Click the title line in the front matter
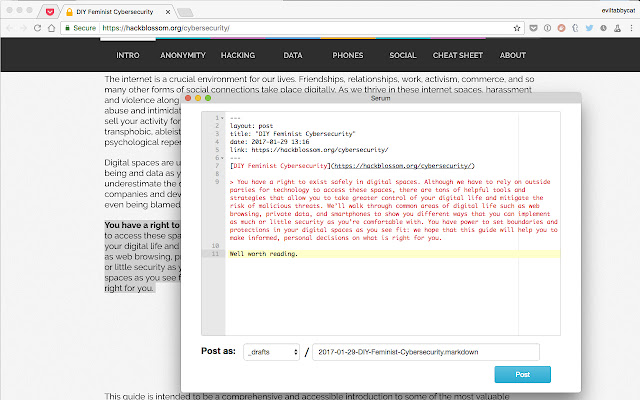Screen dimensions: 640x400 click(x=292, y=134)
